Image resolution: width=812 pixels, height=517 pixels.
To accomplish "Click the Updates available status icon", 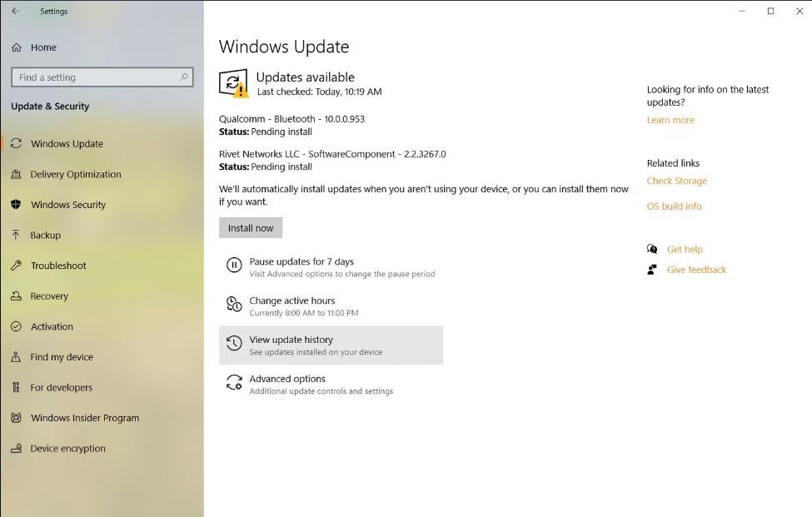I will (233, 82).
